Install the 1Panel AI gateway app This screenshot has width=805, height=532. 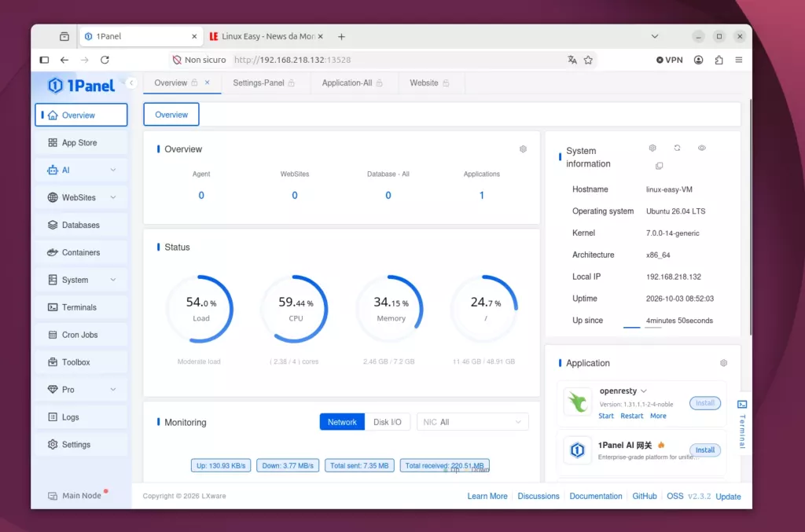click(705, 450)
